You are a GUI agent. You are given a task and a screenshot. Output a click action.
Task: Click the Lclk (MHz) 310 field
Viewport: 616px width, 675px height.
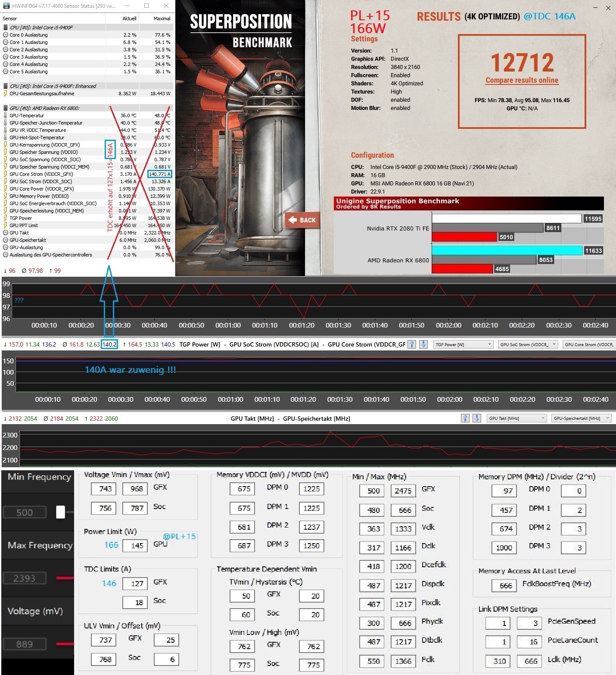click(x=498, y=661)
